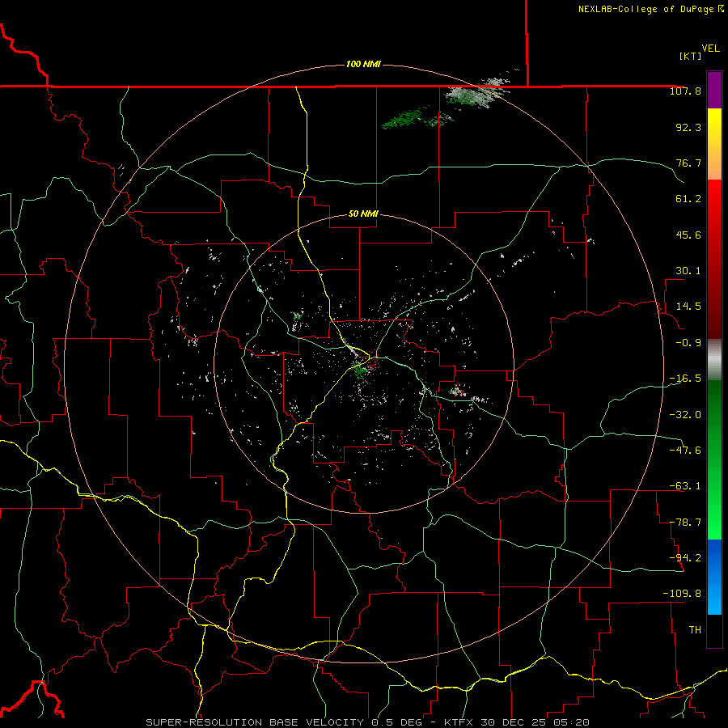The height and width of the screenshot is (728, 728).
Task: Select the 45.6 legend value
Action: point(688,235)
